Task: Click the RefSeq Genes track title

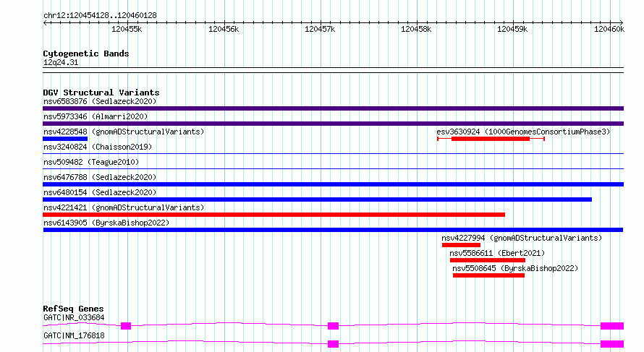Action: (73, 309)
